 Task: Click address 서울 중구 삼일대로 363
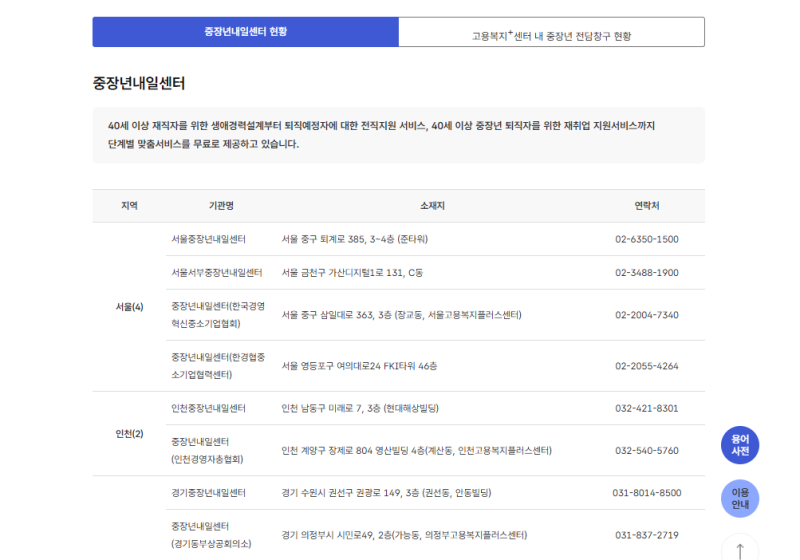pos(401,315)
